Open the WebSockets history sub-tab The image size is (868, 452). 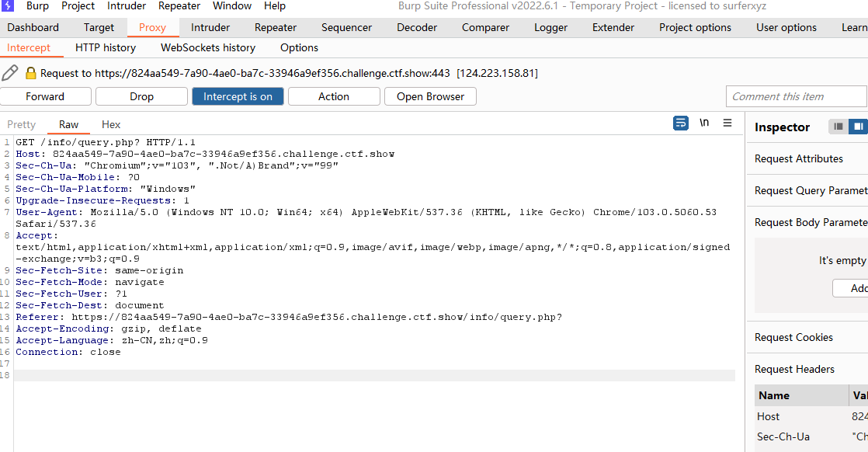pyautogui.click(x=208, y=48)
